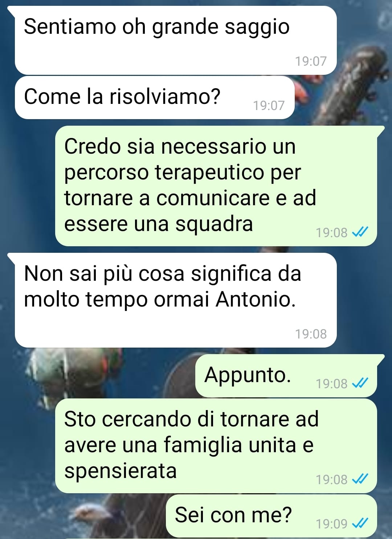The height and width of the screenshot is (539, 392).
Task: Tap 19:08 timestamp under 'molto tempo ormai Antonio'
Action: pyautogui.click(x=311, y=334)
